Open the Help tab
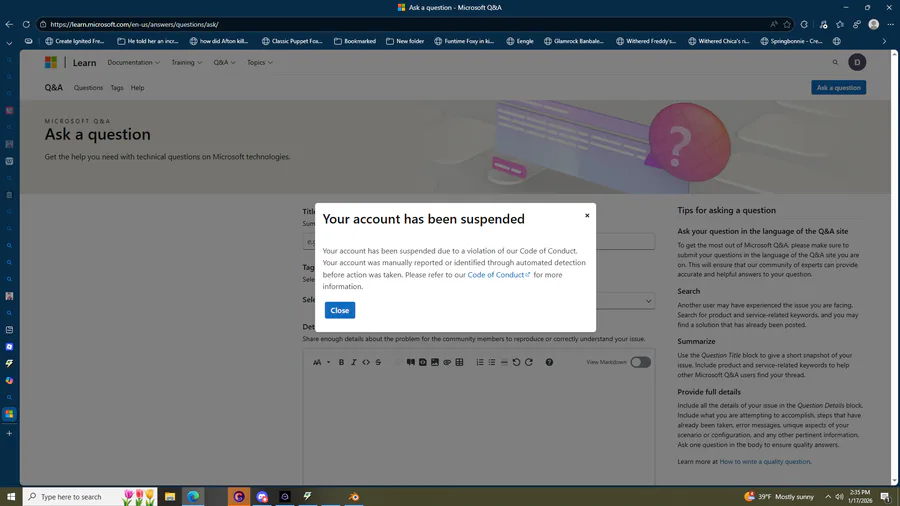This screenshot has width=900, height=506. 137,88
